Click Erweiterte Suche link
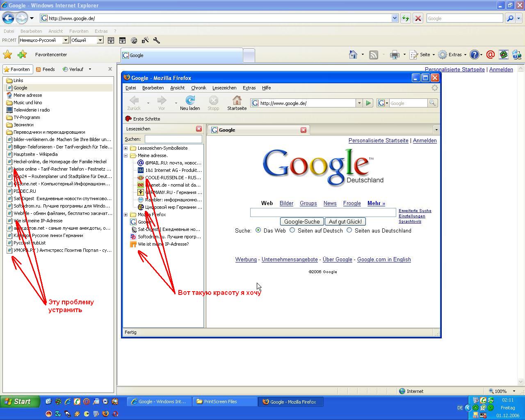Screen dimensions: 525x420 415,211
